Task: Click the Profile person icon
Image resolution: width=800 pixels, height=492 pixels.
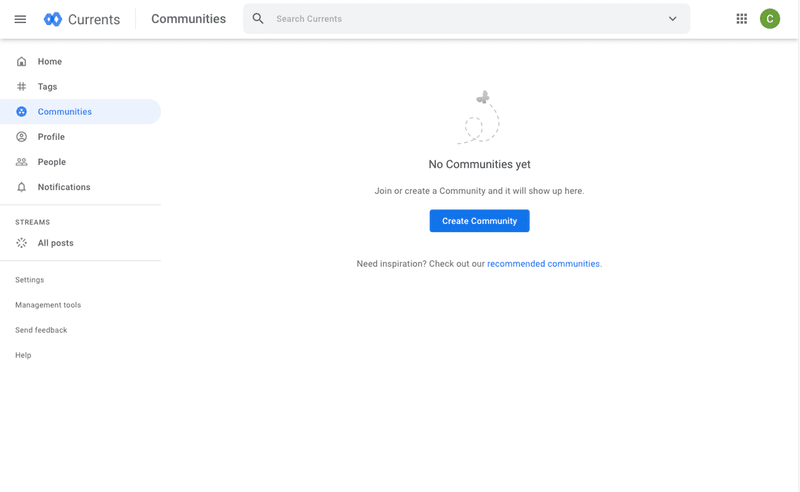Action: (x=22, y=137)
